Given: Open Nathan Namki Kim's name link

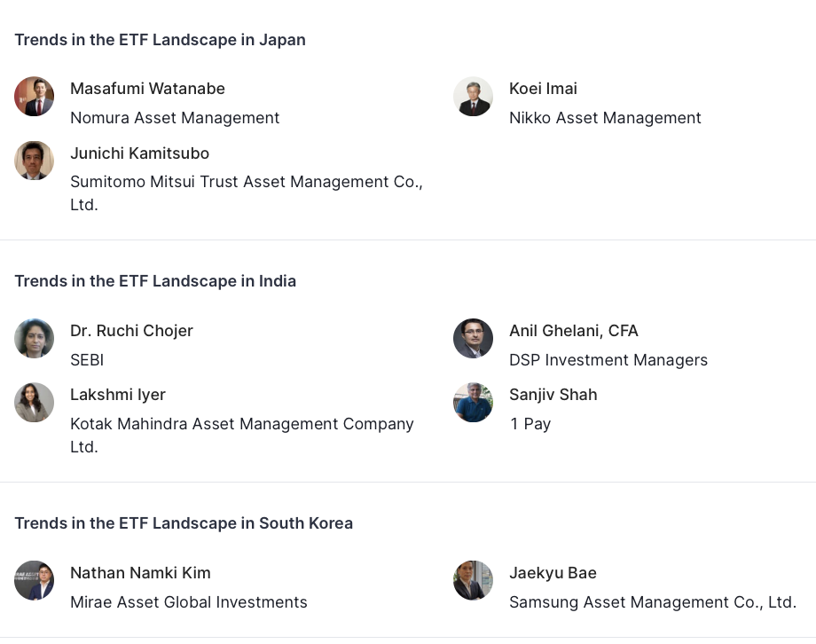Looking at the screenshot, I should click(140, 573).
